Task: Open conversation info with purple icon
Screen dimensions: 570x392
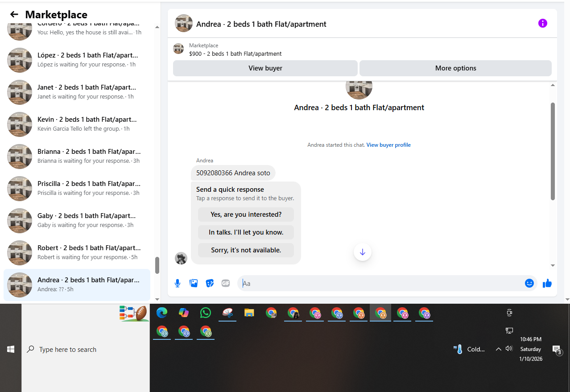Action: pos(542,23)
